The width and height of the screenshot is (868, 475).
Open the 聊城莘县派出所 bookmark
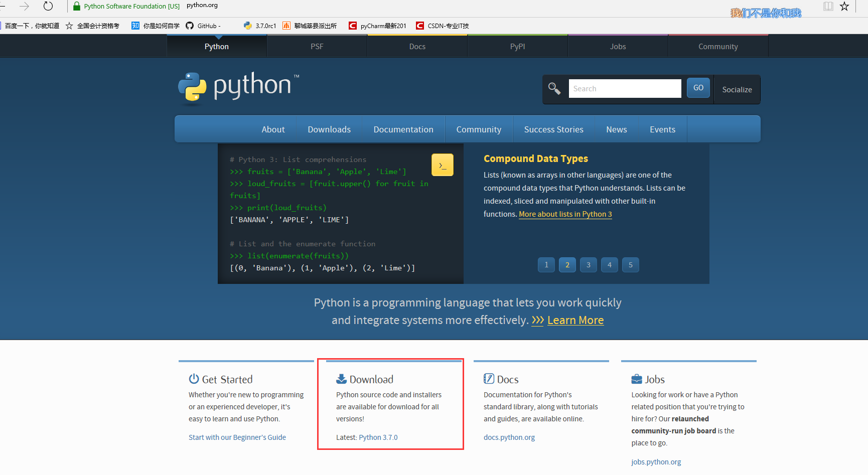tap(310, 26)
